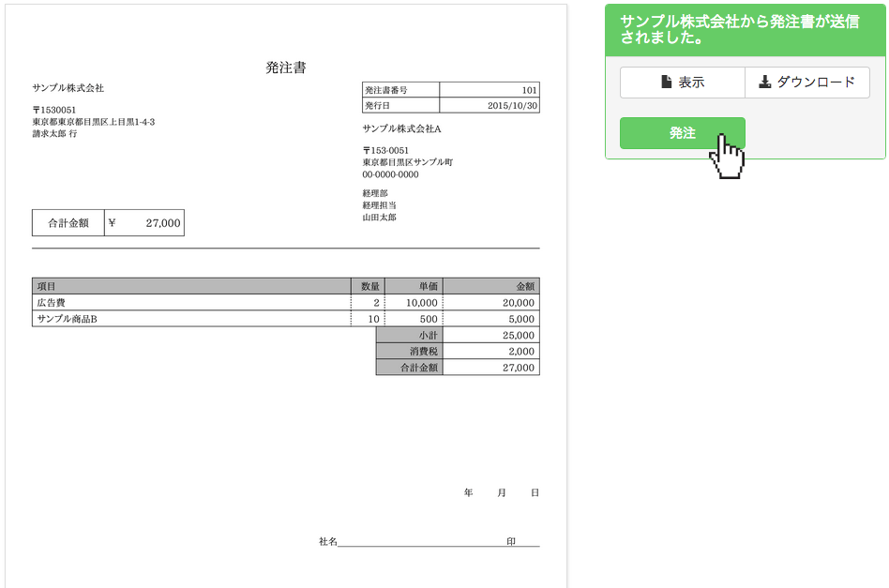Screen dimensions: 889x588
Task: Click the 金額 column header
Action: [x=491, y=286]
